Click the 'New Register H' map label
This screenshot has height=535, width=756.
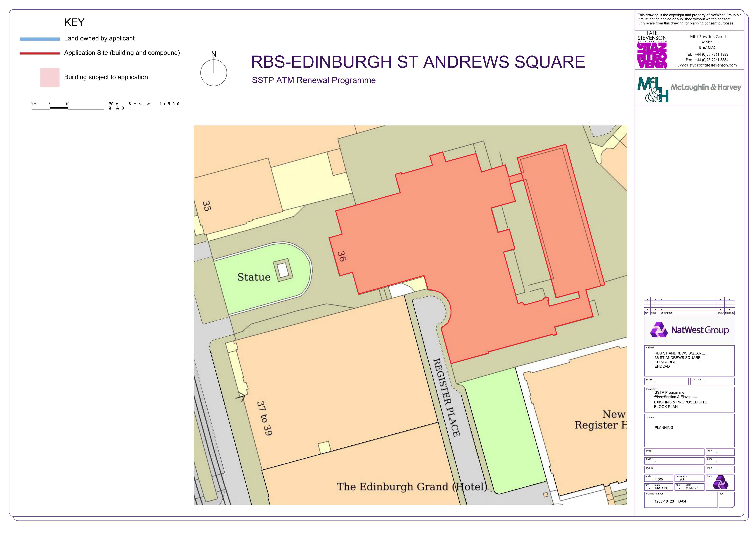click(601, 420)
